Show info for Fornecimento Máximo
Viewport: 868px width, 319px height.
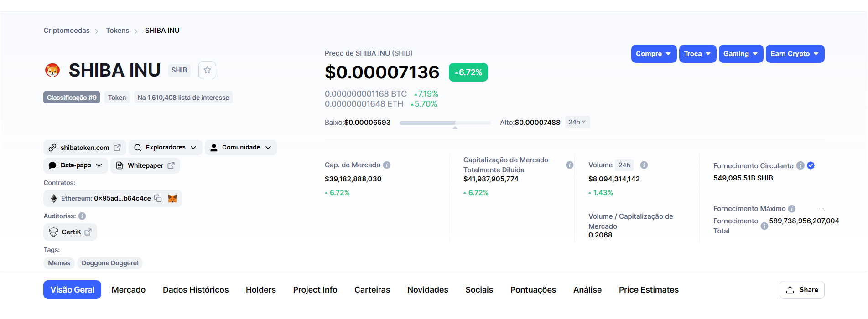(792, 209)
